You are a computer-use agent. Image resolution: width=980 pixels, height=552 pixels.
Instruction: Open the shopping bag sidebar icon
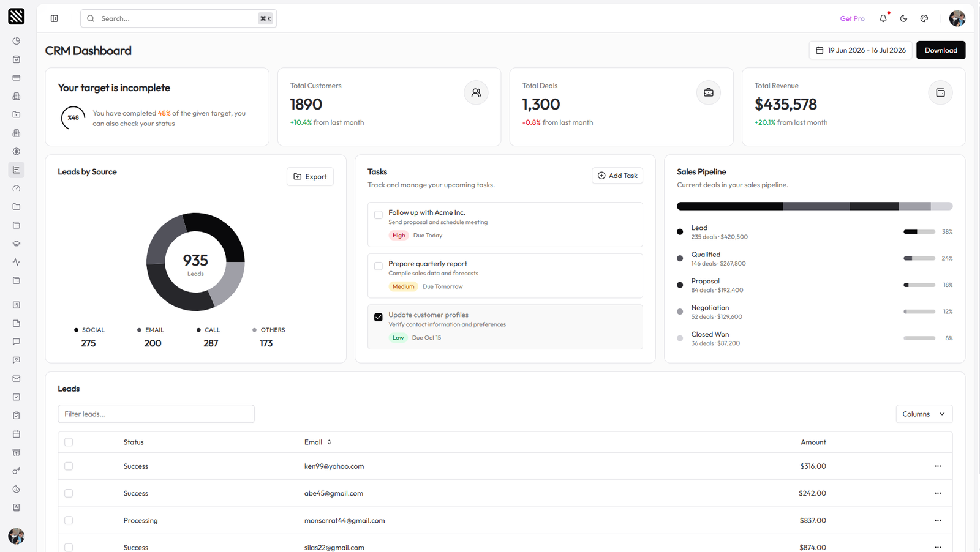[17, 59]
